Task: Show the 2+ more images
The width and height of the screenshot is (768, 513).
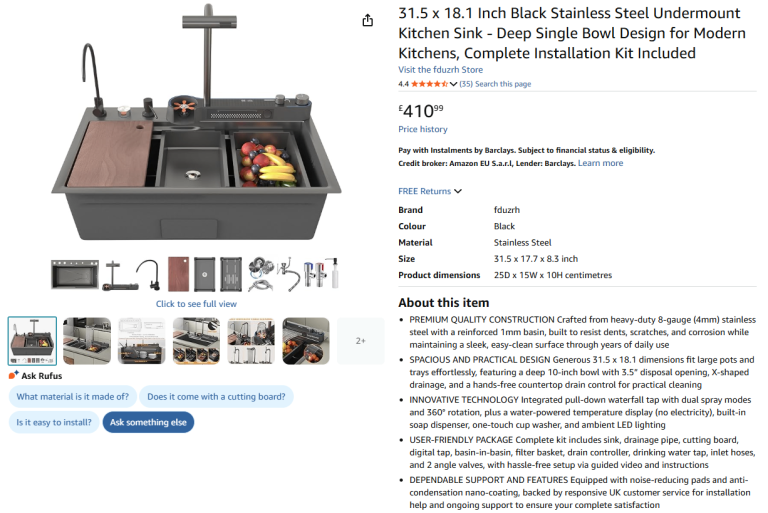Action: [x=360, y=341]
